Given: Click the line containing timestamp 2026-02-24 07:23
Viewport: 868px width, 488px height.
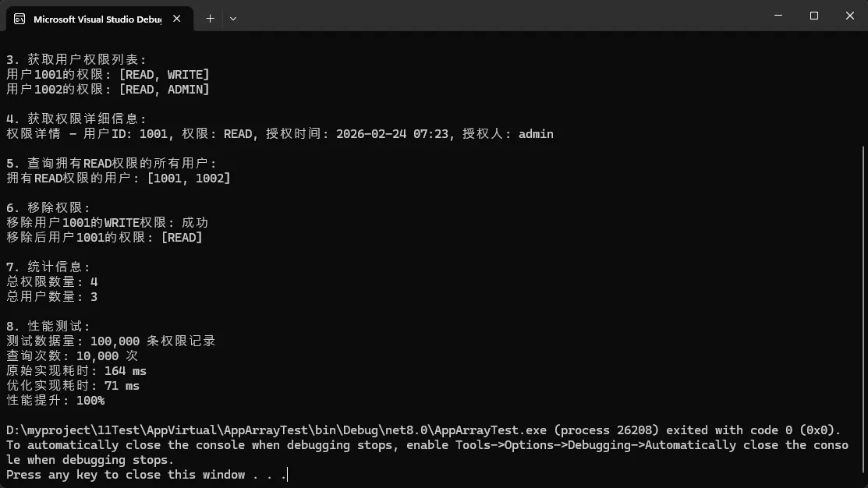Looking at the screenshot, I should (279, 134).
